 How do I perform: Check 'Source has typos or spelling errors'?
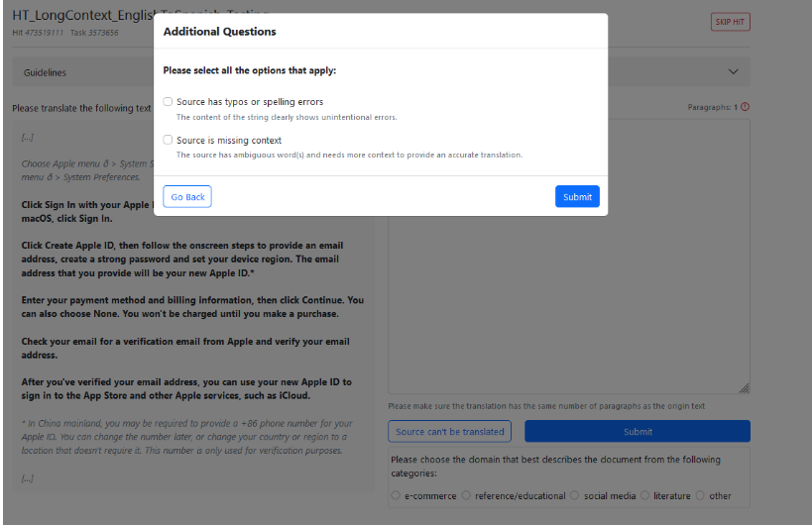pyautogui.click(x=169, y=102)
